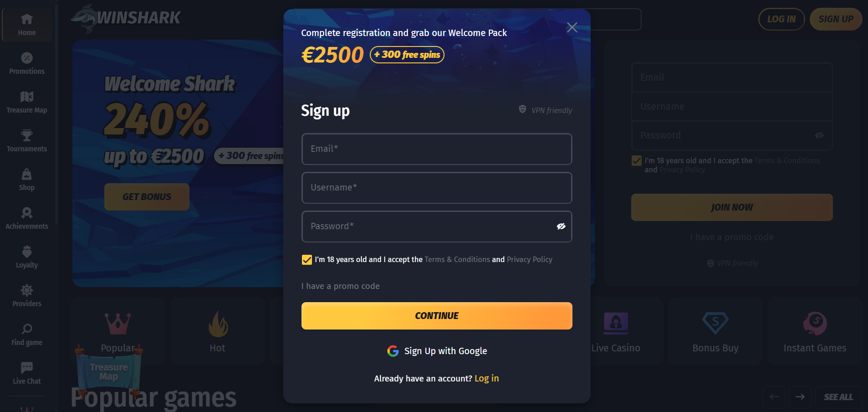Screen dimensions: 868x412
Task: Open the Treasure Map sidebar icon
Action: (x=27, y=97)
